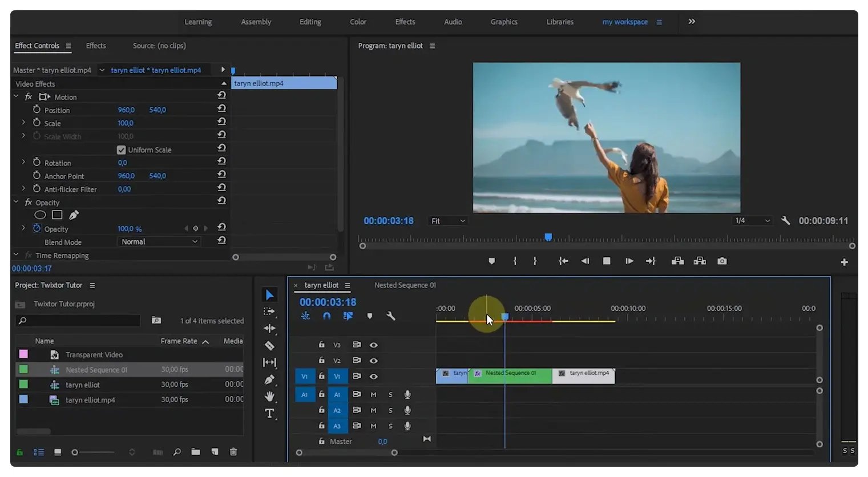This screenshot has width=868, height=477.
Task: Switch to the Color workspace
Action: click(x=358, y=22)
